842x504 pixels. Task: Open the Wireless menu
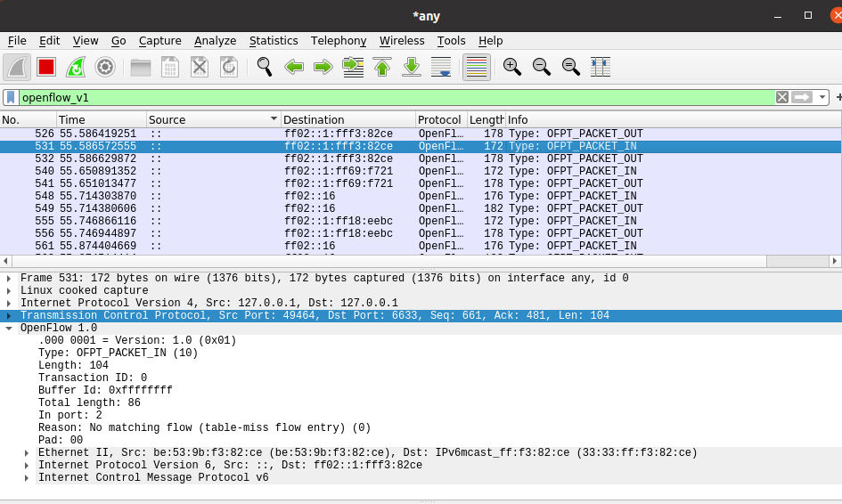402,41
